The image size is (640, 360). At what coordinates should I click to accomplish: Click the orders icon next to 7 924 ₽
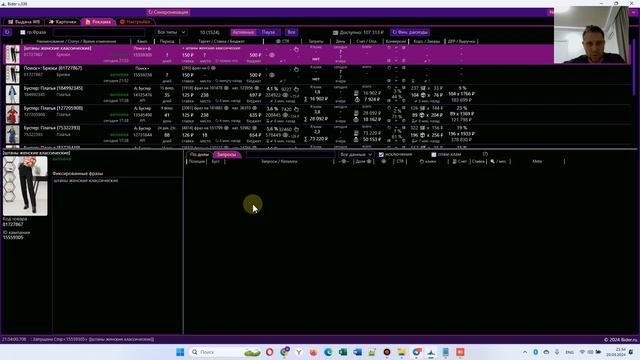tap(357, 99)
